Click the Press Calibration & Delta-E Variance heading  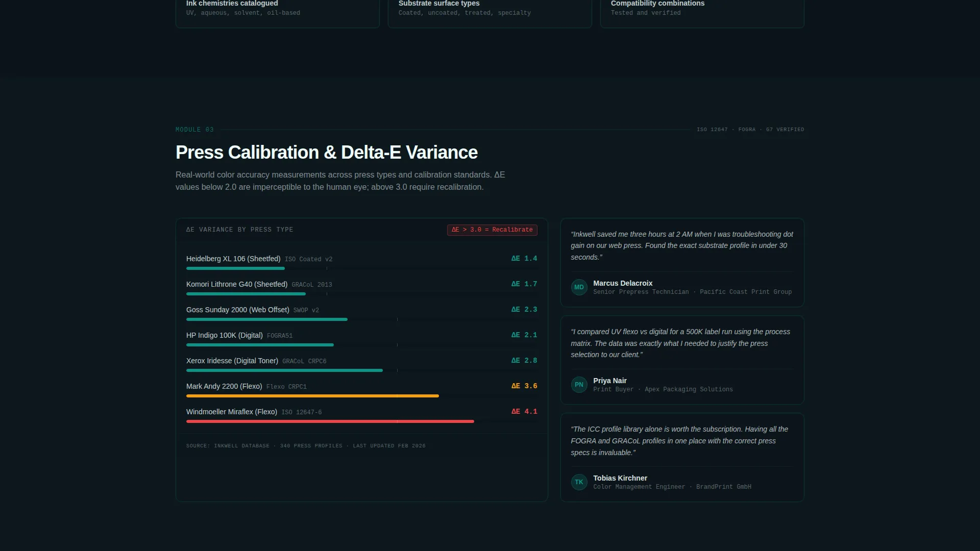pyautogui.click(x=327, y=153)
